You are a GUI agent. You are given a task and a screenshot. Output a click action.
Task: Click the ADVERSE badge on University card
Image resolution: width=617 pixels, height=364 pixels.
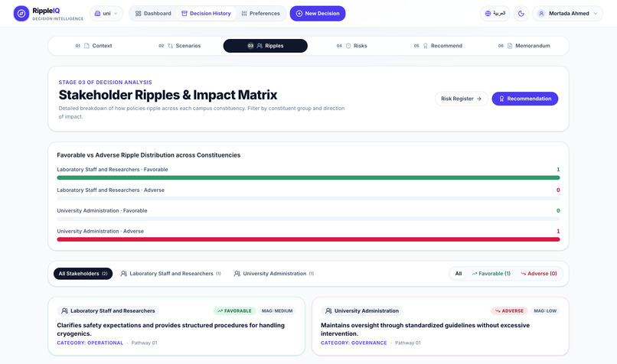pyautogui.click(x=509, y=311)
